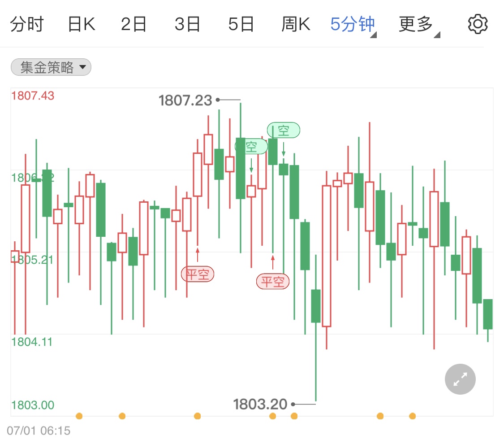The width and height of the screenshot is (504, 444).
Task: Select the 5日 chart tab
Action: tap(241, 24)
